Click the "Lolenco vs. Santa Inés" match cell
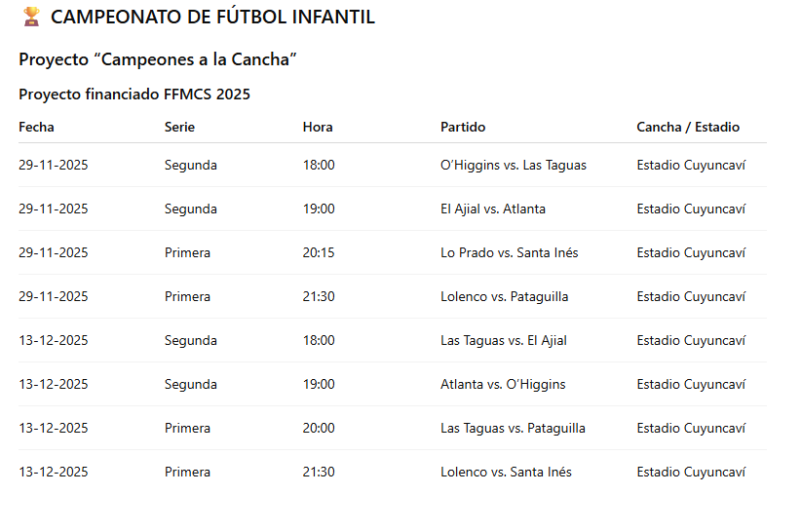 coord(506,472)
